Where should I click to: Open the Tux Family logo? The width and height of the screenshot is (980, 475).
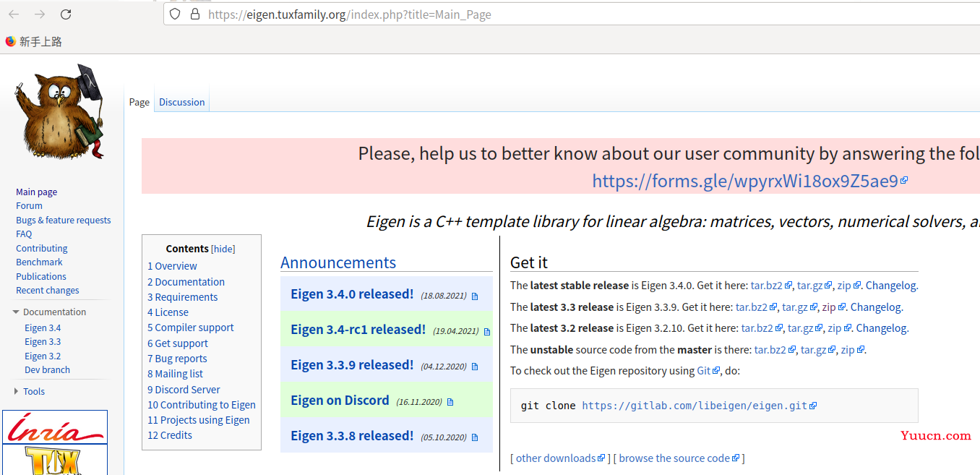pyautogui.click(x=55, y=460)
